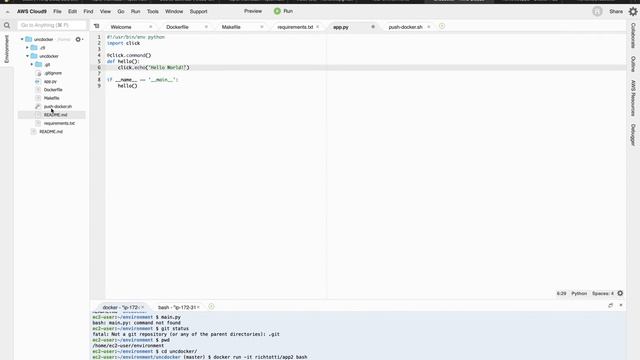The width and height of the screenshot is (640, 360).
Task: Select requirements.txt in the file tree
Action: pyautogui.click(x=59, y=123)
